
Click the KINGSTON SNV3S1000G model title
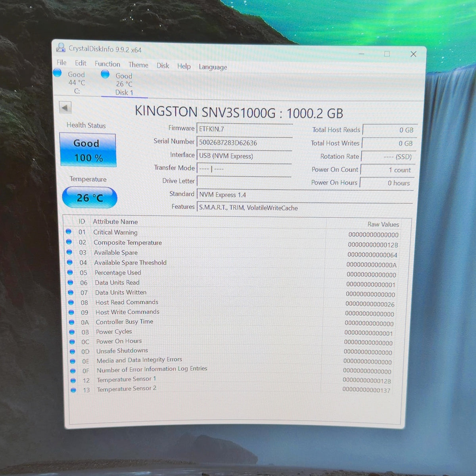coord(239,112)
